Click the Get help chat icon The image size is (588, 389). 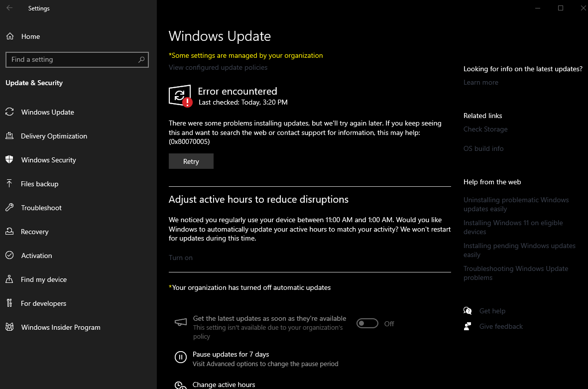(468, 311)
